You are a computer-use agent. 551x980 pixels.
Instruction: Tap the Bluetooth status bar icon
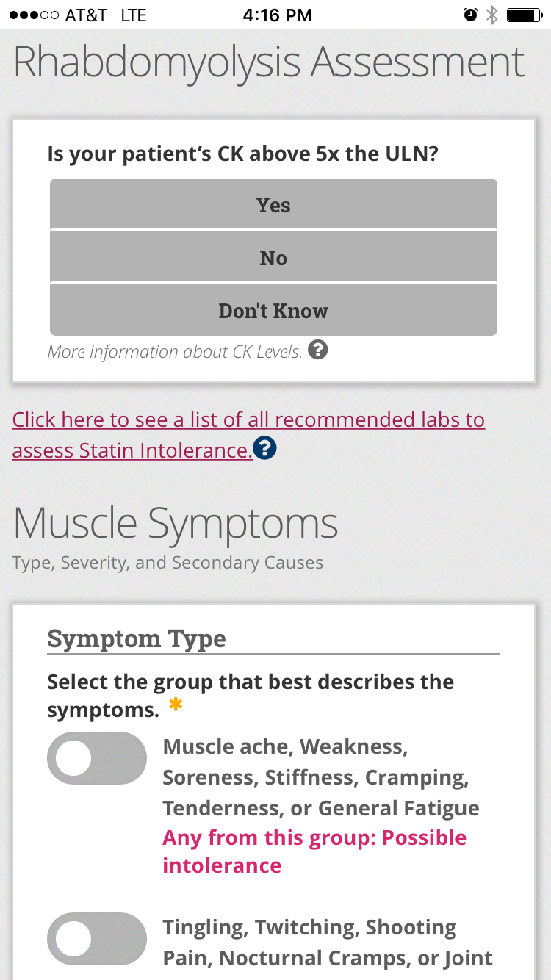click(x=492, y=15)
